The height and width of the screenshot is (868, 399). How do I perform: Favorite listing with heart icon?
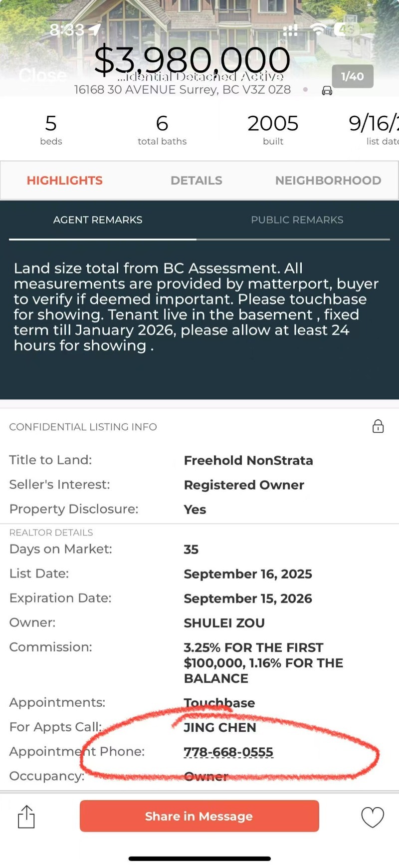click(372, 817)
